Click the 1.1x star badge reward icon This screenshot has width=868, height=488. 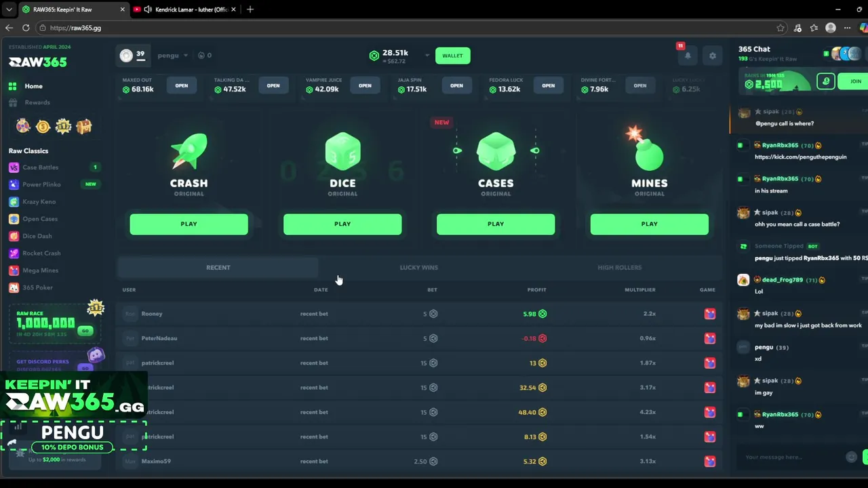tap(63, 126)
